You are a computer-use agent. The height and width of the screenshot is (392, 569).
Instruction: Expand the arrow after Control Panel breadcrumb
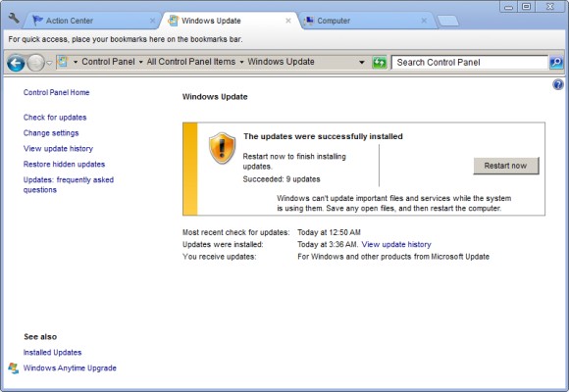click(x=141, y=62)
